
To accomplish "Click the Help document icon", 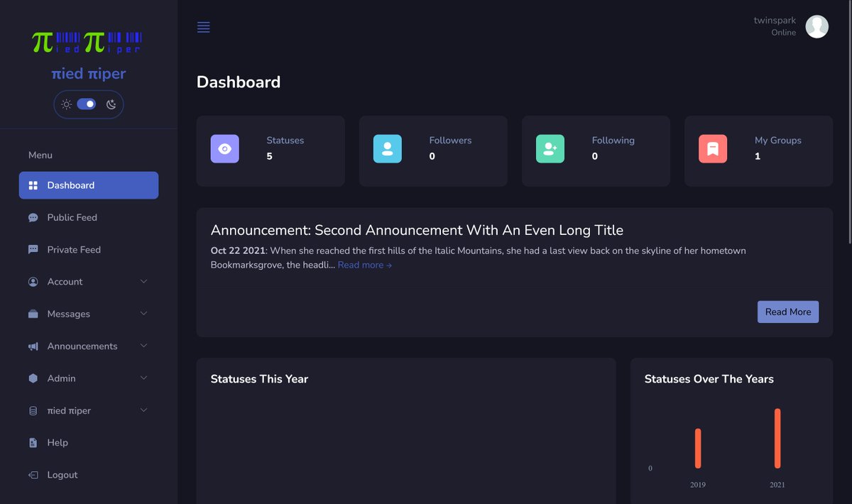I will 33,443.
